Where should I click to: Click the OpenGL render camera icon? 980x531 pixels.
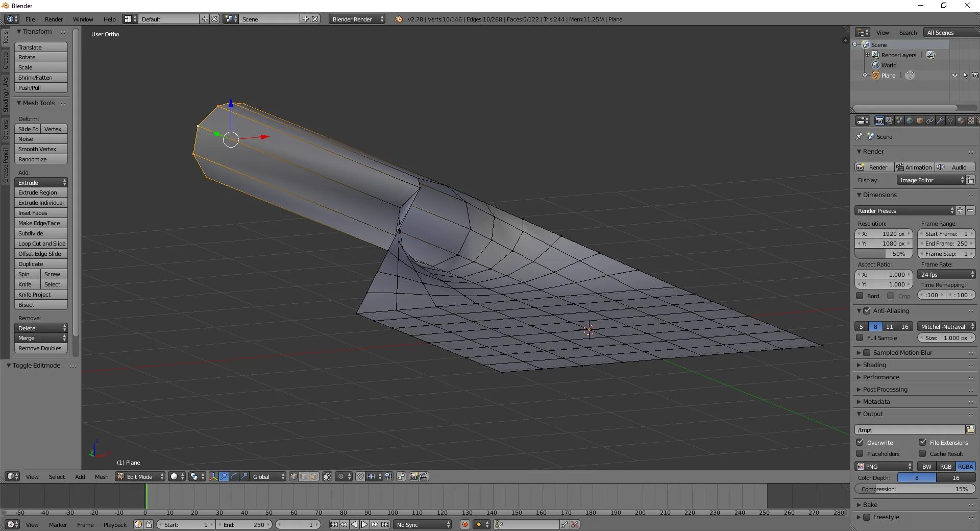[x=413, y=476]
